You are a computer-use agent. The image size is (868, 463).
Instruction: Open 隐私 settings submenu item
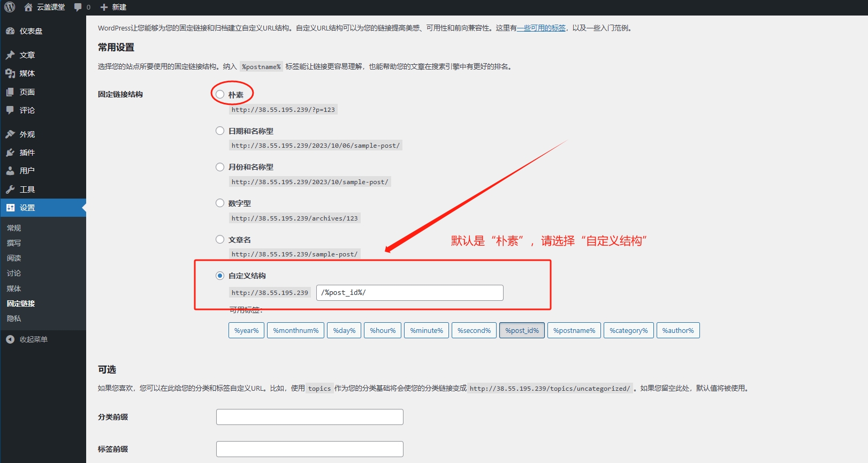14,318
